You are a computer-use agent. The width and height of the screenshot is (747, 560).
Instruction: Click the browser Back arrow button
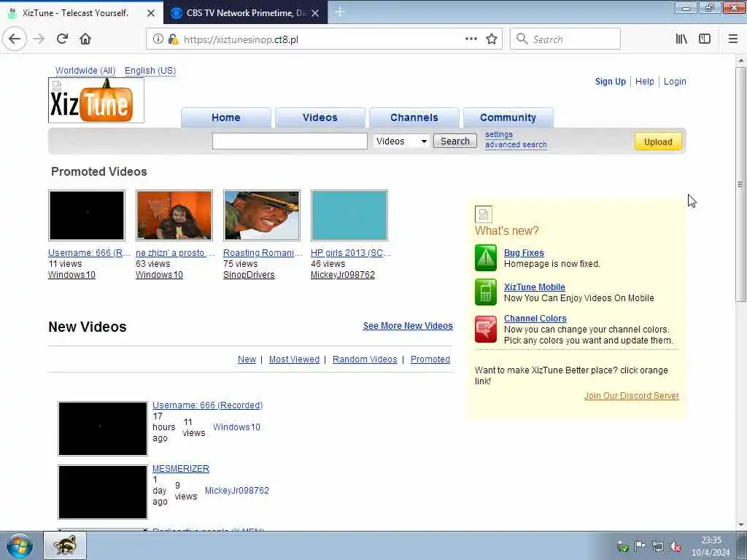click(15, 39)
